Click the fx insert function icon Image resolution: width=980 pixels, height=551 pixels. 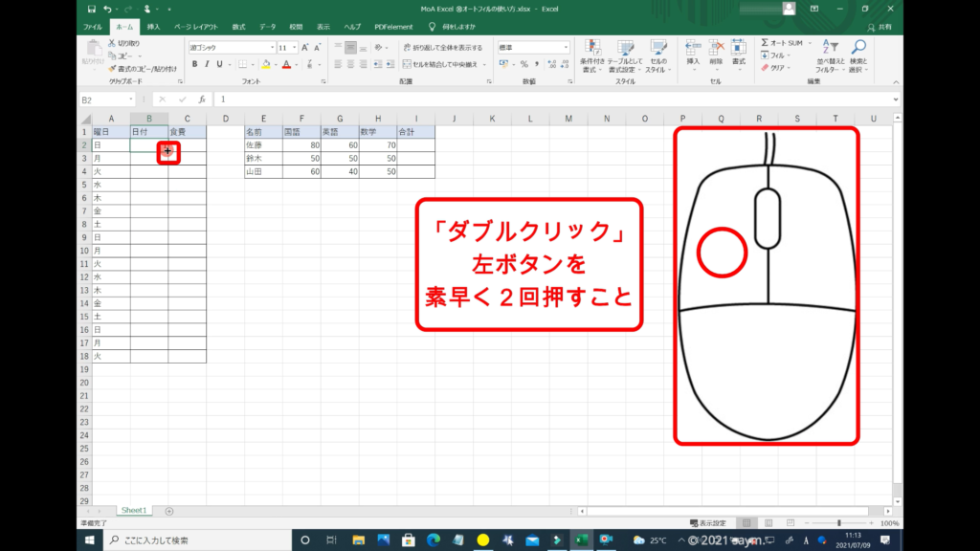201,99
